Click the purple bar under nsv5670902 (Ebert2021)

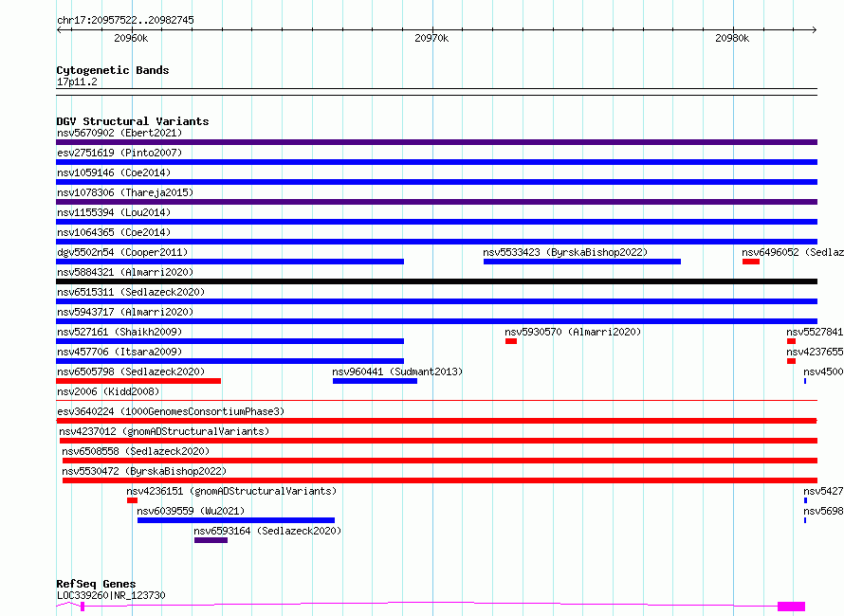click(x=436, y=142)
